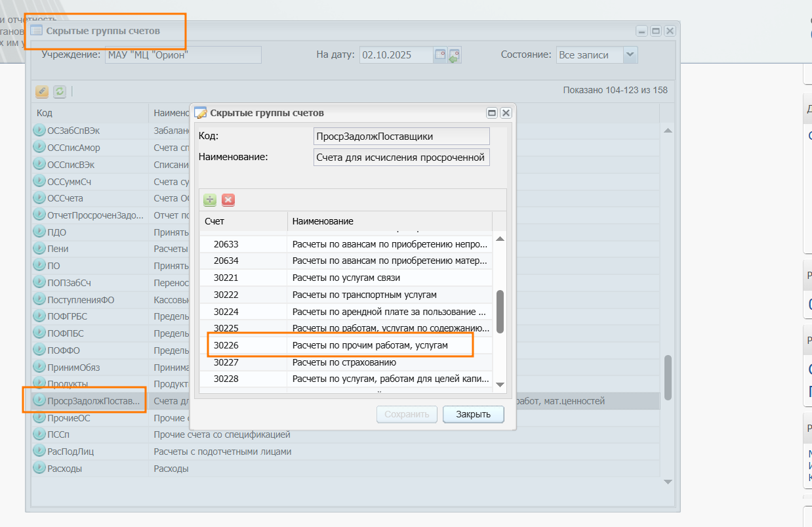
Task: Click the round icon of ПОПЗабСч row
Action: (x=39, y=283)
